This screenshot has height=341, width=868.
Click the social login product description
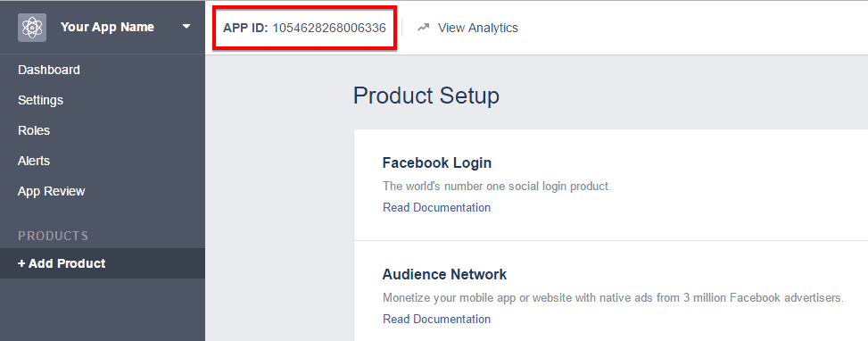tap(497, 186)
